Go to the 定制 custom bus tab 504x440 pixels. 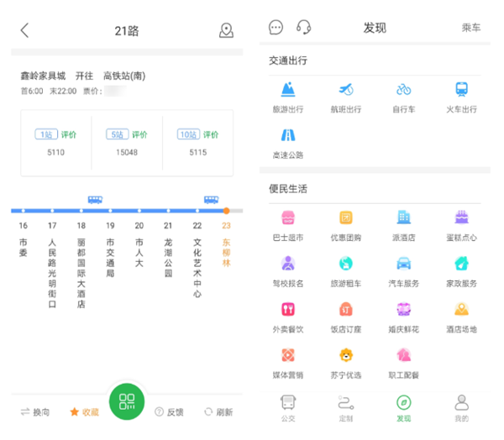(345, 408)
